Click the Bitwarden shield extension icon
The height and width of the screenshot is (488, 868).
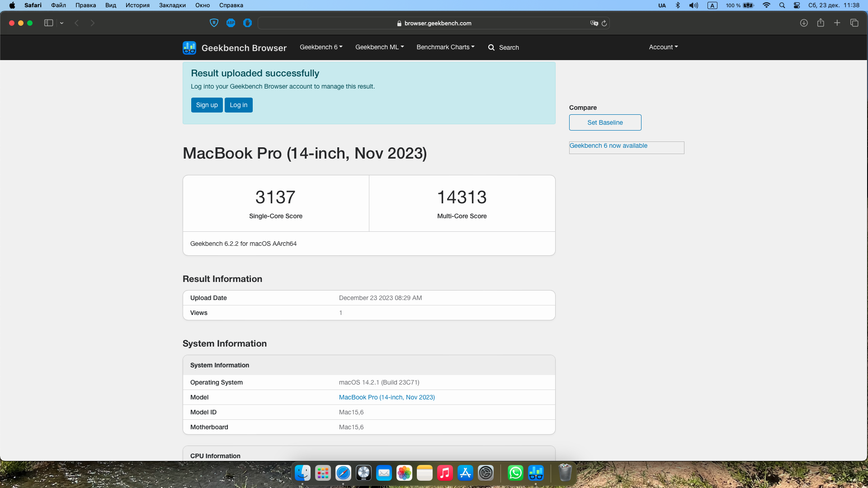coord(214,23)
